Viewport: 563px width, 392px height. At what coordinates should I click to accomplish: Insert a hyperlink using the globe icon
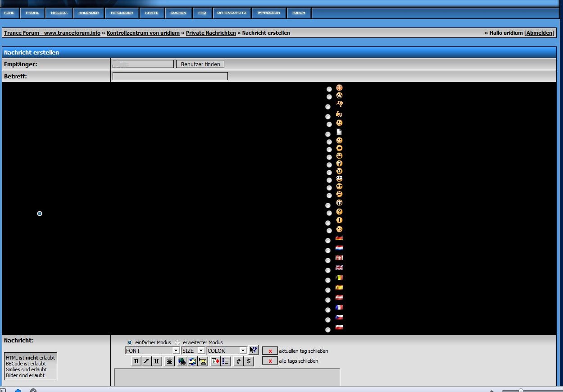(182, 361)
